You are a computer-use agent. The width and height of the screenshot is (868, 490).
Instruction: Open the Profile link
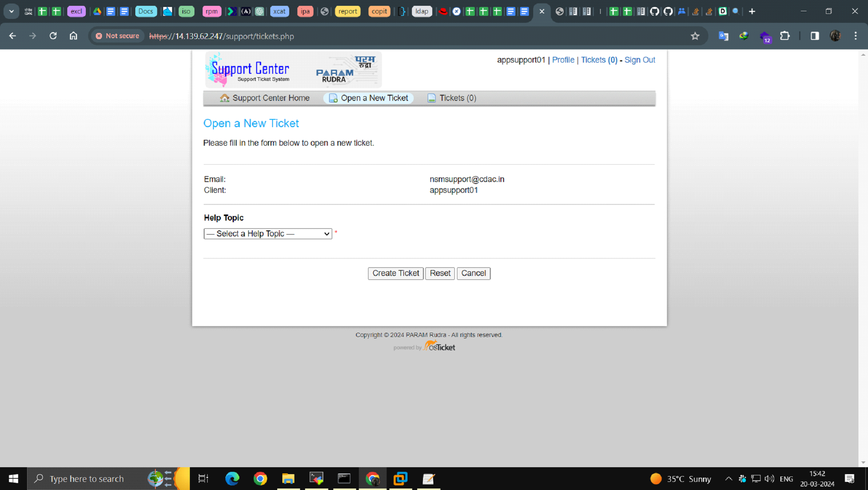click(563, 60)
